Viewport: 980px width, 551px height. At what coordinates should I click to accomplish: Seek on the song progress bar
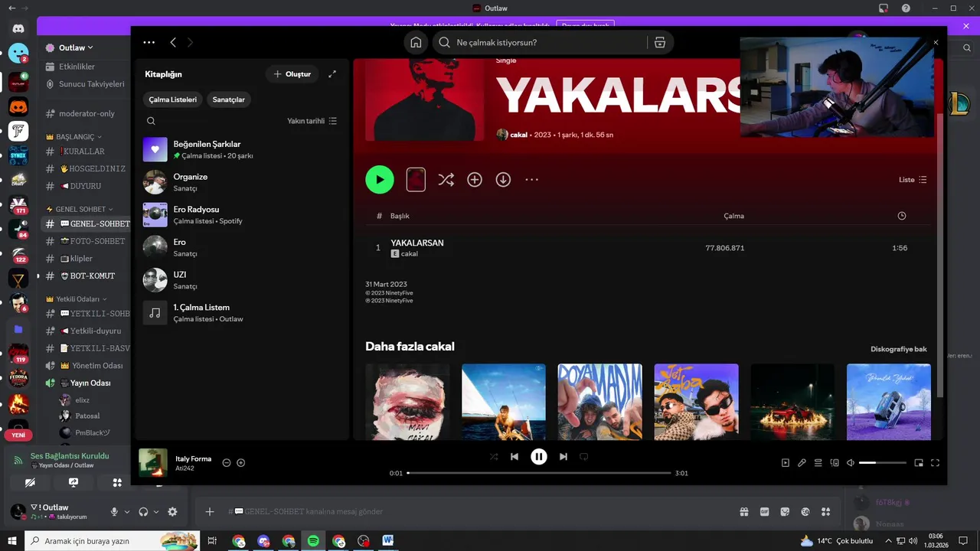coord(539,473)
